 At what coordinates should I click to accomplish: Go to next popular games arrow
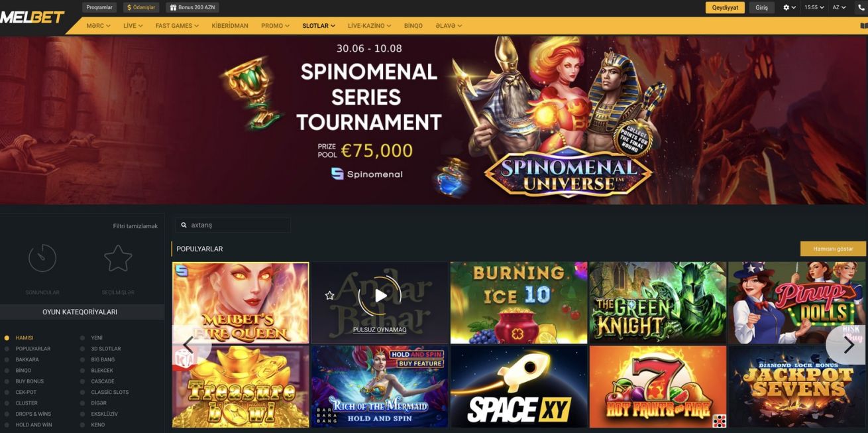pos(848,345)
